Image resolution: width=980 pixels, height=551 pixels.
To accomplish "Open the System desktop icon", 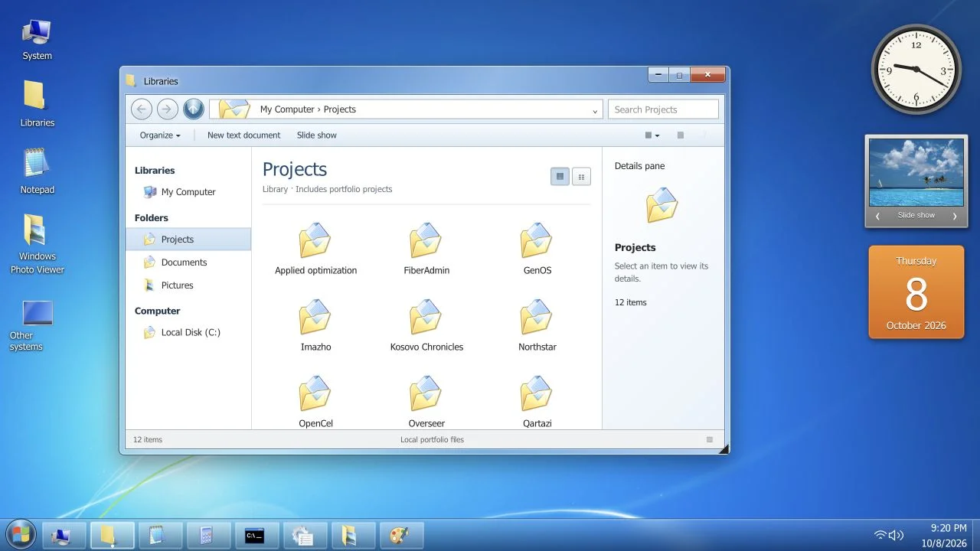I will [x=37, y=40].
